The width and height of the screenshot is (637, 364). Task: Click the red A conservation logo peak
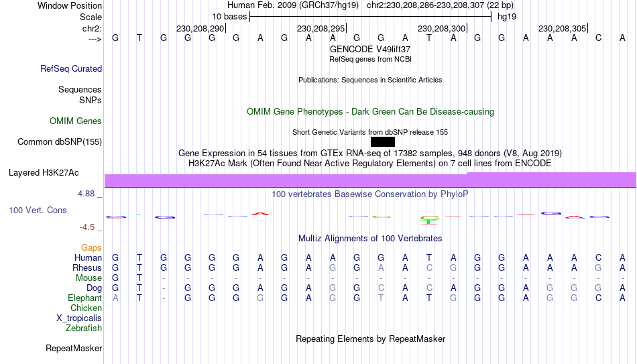coord(260,214)
